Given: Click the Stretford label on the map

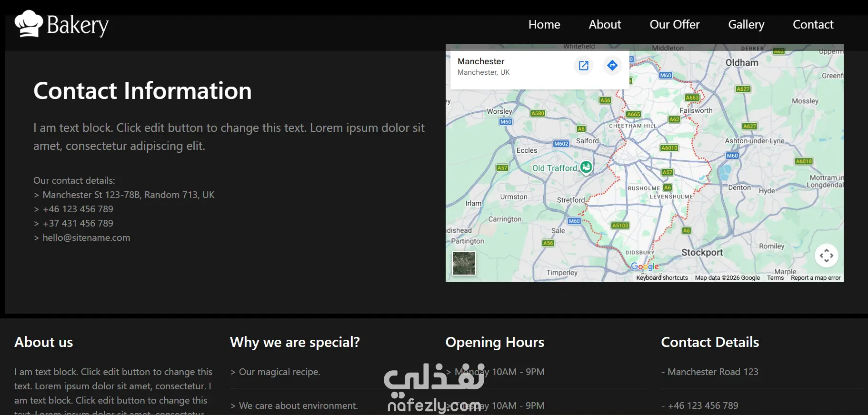Looking at the screenshot, I should pyautogui.click(x=571, y=200).
